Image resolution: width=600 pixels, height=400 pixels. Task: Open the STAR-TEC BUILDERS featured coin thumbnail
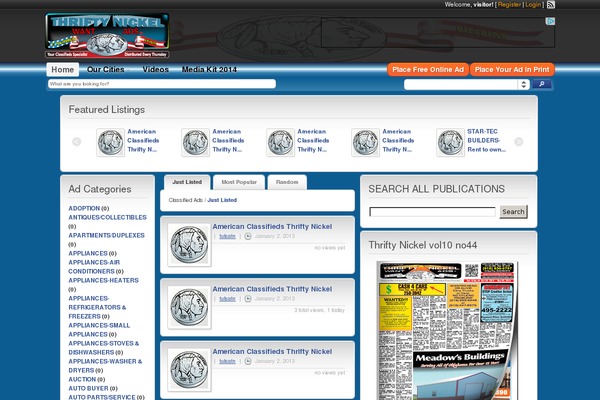pyautogui.click(x=450, y=142)
